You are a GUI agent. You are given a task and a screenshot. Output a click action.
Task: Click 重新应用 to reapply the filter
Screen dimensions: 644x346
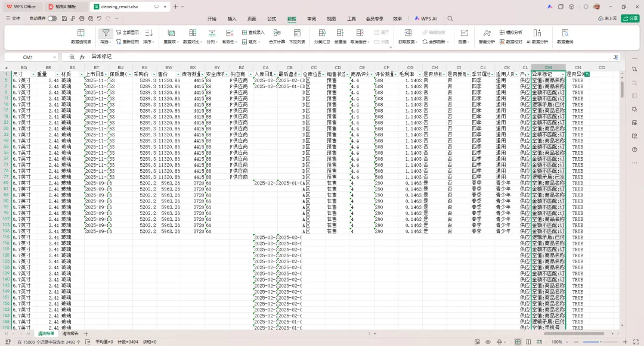[x=128, y=42]
